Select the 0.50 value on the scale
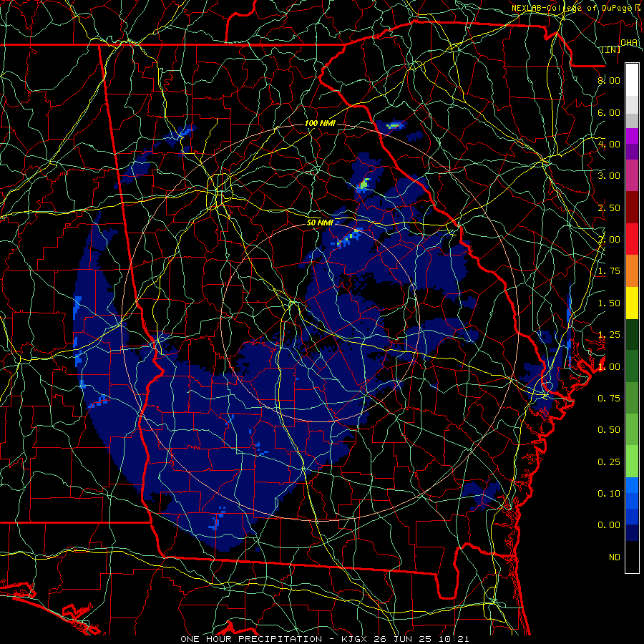 [x=609, y=430]
